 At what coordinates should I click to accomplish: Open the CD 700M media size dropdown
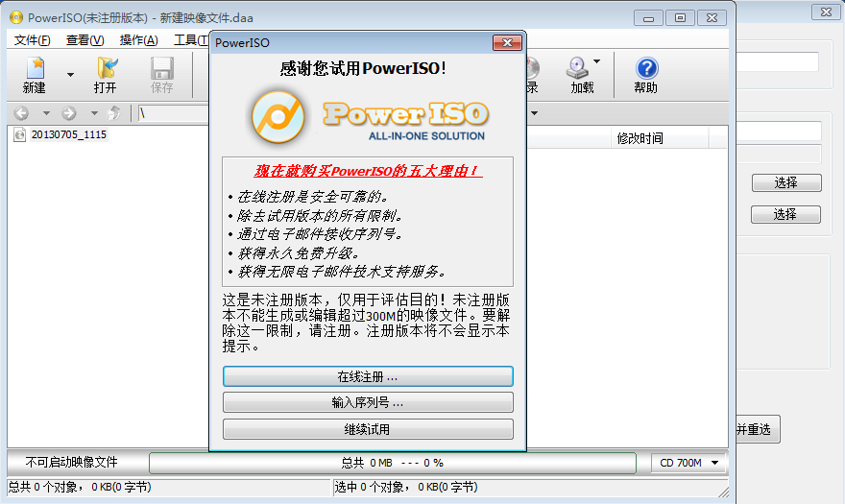pyautogui.click(x=688, y=463)
